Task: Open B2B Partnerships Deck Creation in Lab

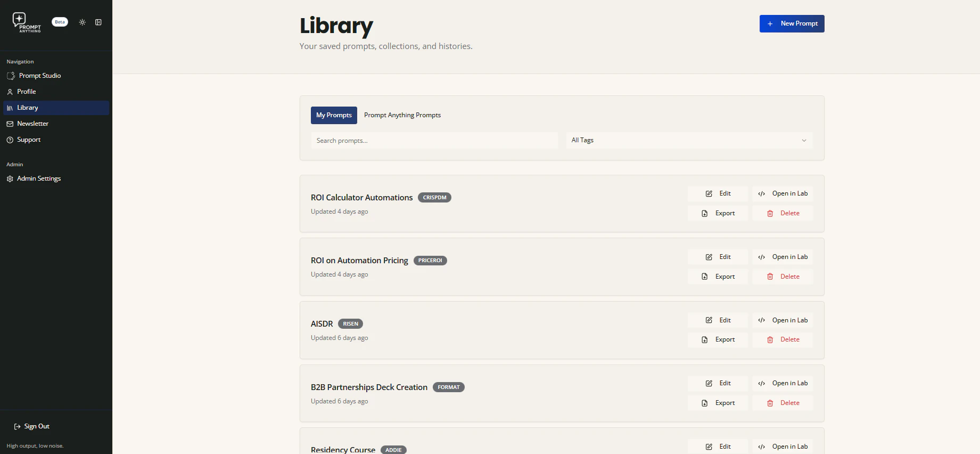Action: click(x=783, y=383)
